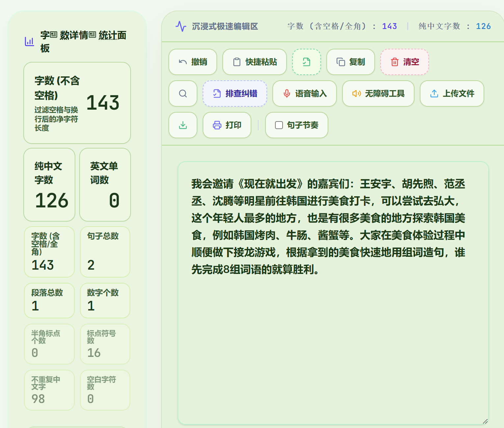
Task: Click the 撤销 undo button
Action: click(193, 62)
